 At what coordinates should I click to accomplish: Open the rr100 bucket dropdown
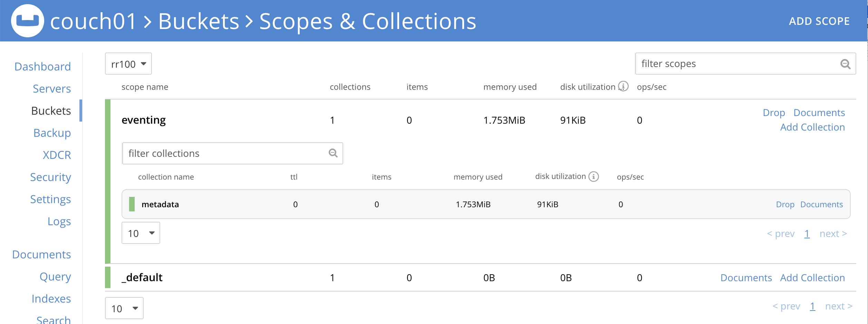point(128,64)
